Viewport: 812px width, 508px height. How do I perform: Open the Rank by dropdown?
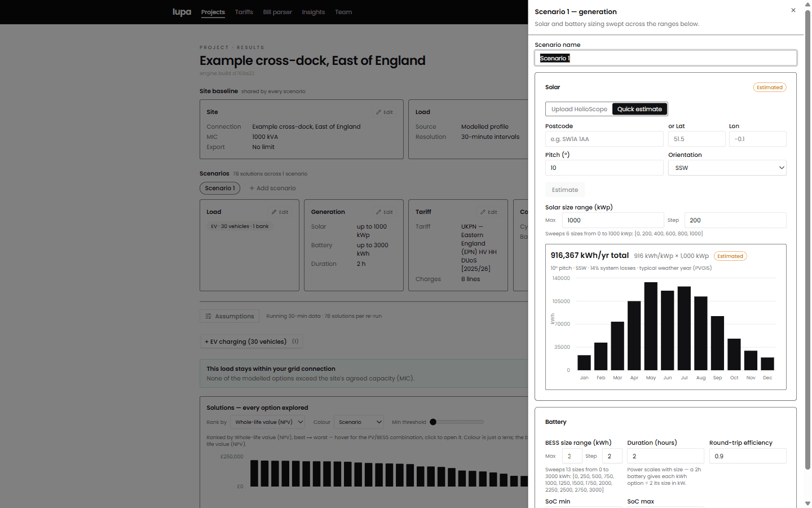[268, 422]
